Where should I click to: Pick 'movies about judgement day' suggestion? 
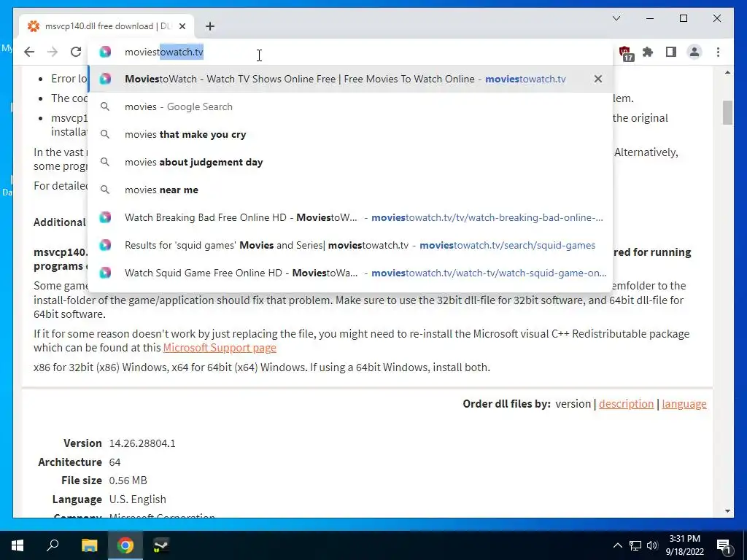coord(350,162)
